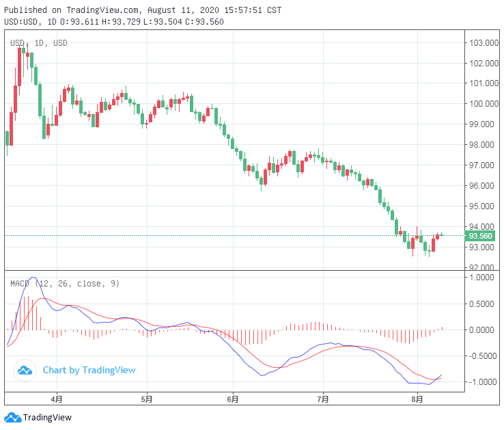Click the 103.000 price scale label
Screen dimensions: 504x430
(x=483, y=43)
